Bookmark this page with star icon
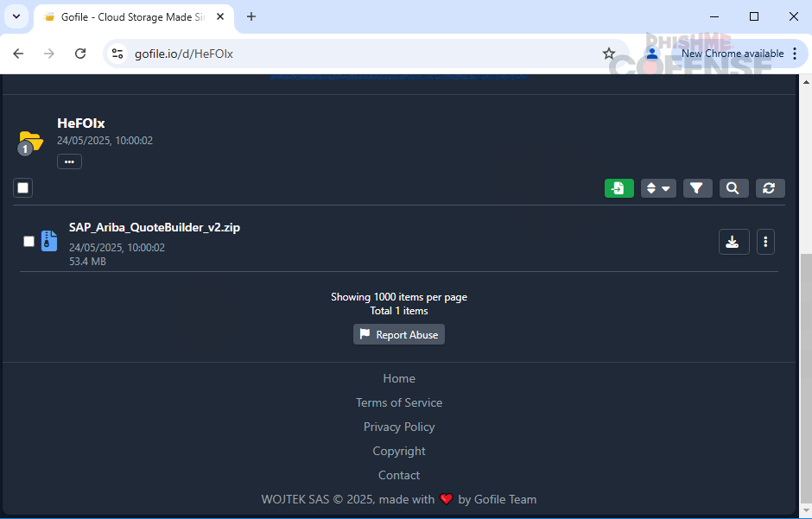The image size is (812, 519). pos(609,54)
